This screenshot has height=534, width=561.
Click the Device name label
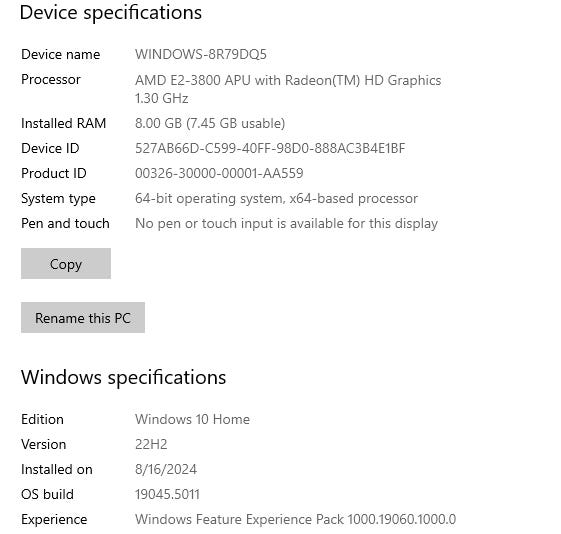click(x=60, y=54)
